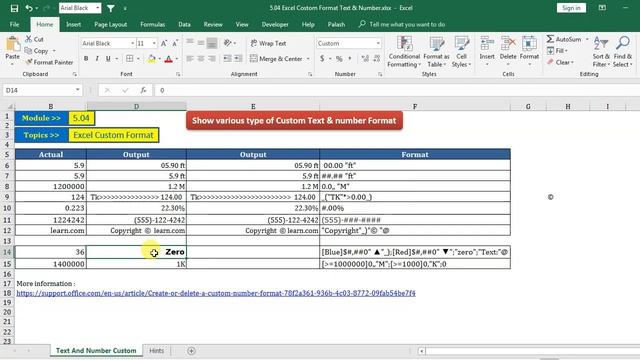Open the File tab
Screen dimensions: 640x360
(14, 24)
